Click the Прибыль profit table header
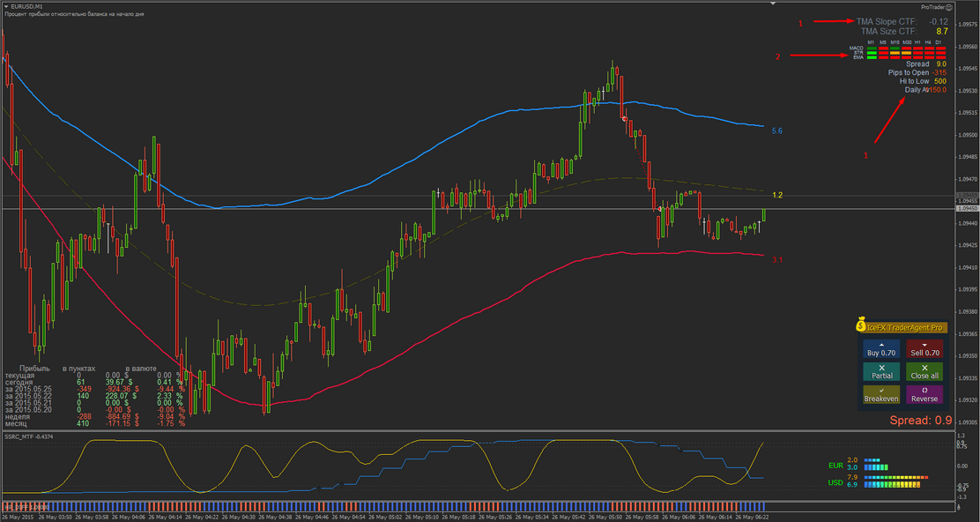 (x=34, y=369)
